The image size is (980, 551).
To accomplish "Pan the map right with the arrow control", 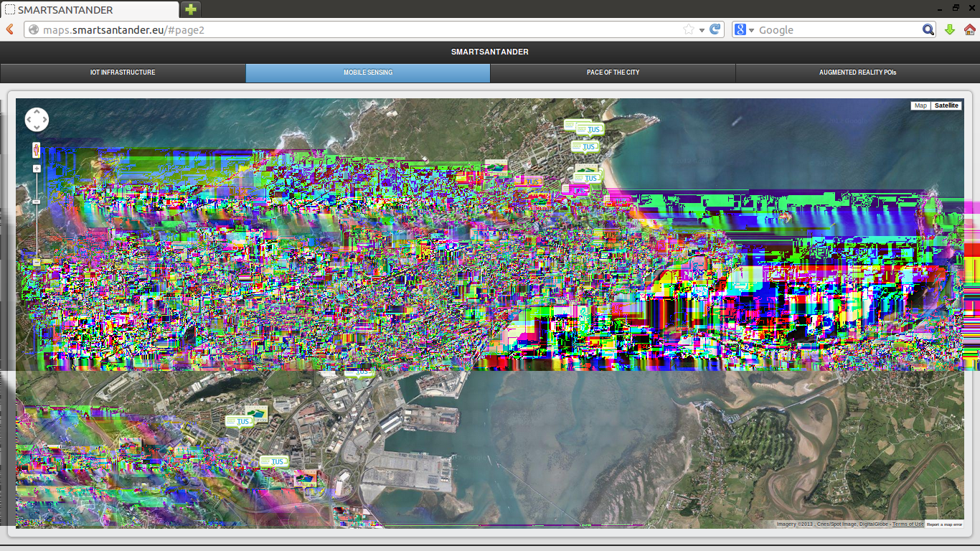I will point(44,120).
